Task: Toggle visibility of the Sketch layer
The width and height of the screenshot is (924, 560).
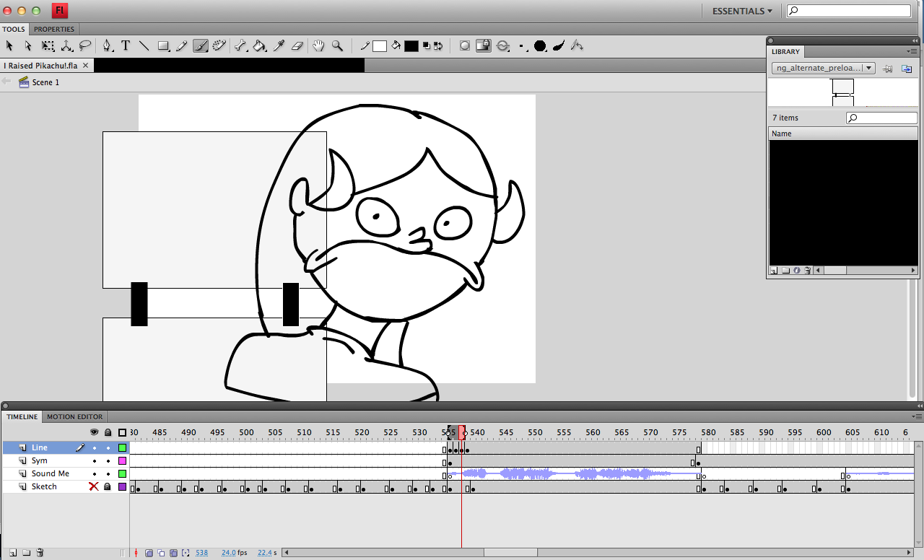Action: click(94, 487)
